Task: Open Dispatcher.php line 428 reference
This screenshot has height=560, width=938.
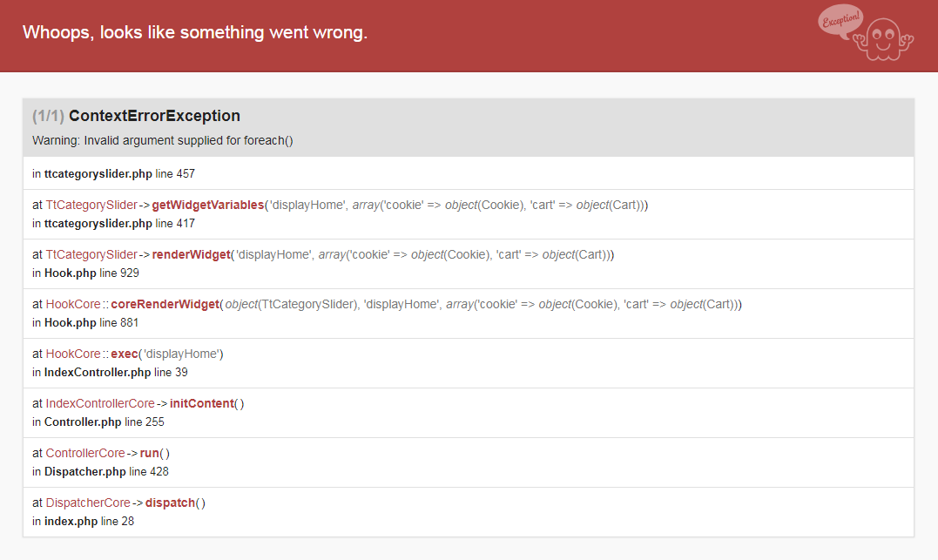Action: [x=100, y=471]
